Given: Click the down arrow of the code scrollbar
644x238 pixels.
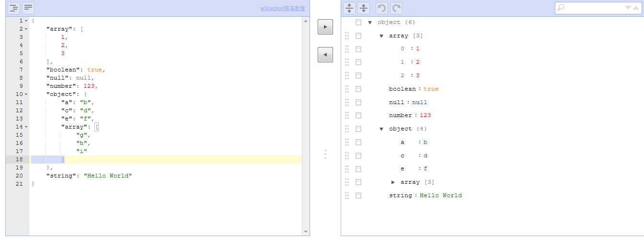Looking at the screenshot, I should coord(306,232).
